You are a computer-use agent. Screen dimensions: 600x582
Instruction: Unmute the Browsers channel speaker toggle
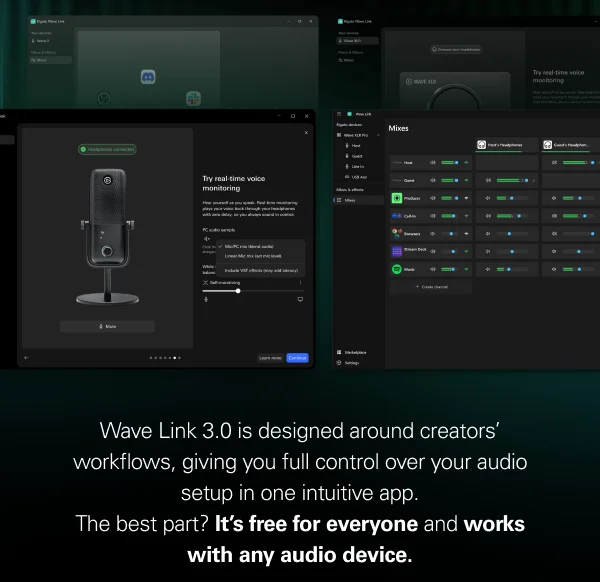[x=433, y=233]
